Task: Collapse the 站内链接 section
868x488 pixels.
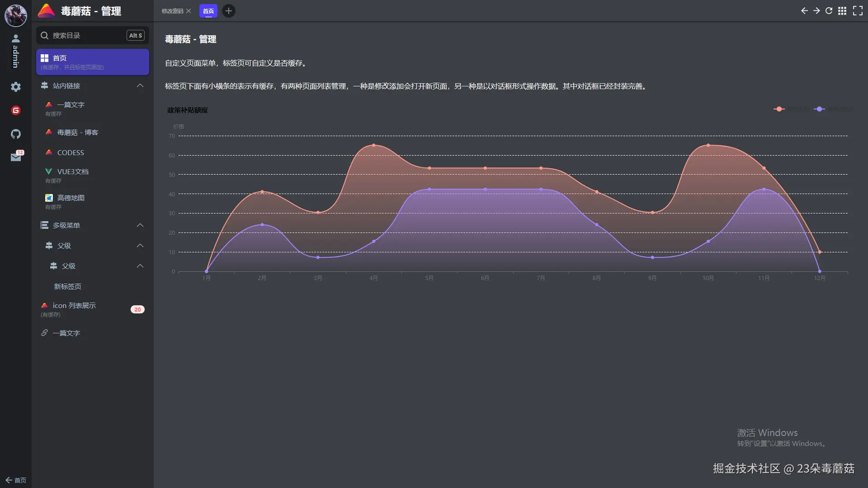Action: click(x=140, y=85)
